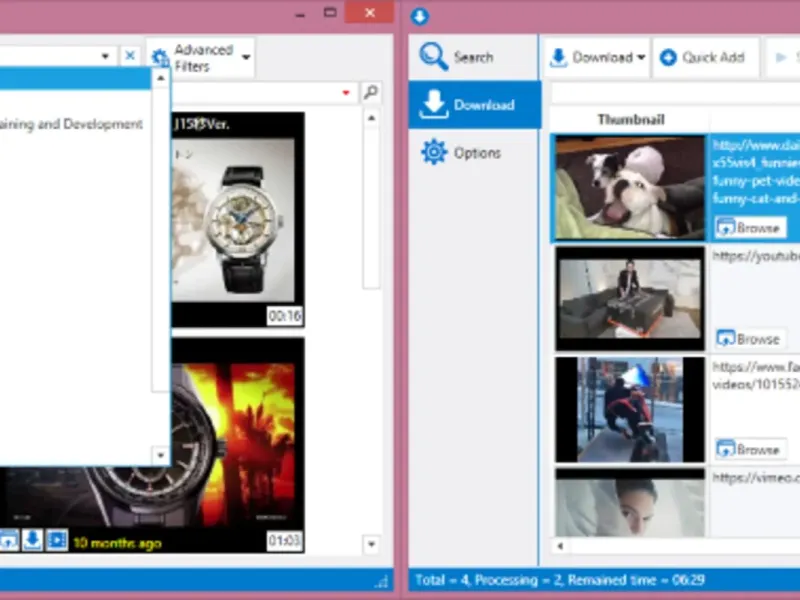This screenshot has width=800, height=600.
Task: Expand the Advanced Filters dropdown arrow
Action: (246, 57)
